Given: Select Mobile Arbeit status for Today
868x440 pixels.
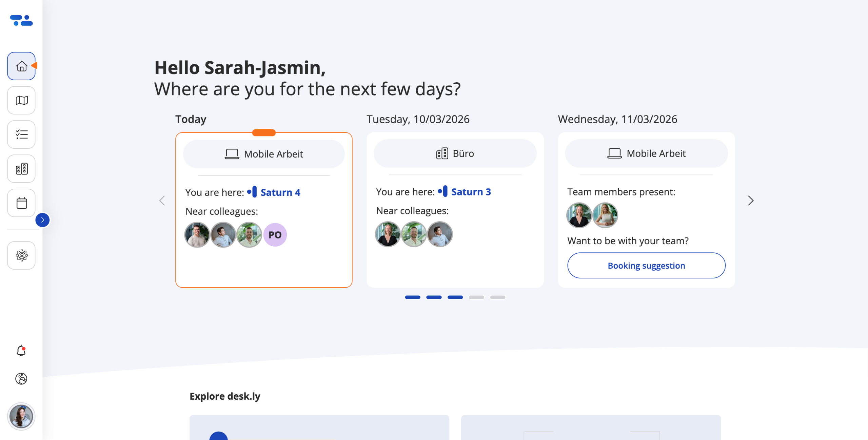Looking at the screenshot, I should pyautogui.click(x=264, y=154).
